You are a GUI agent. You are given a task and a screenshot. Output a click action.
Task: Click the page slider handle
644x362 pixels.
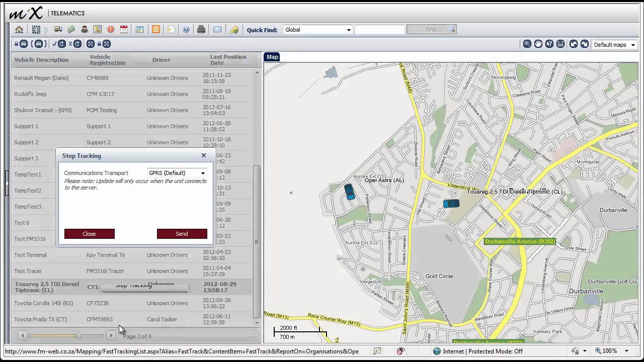click(x=78, y=335)
